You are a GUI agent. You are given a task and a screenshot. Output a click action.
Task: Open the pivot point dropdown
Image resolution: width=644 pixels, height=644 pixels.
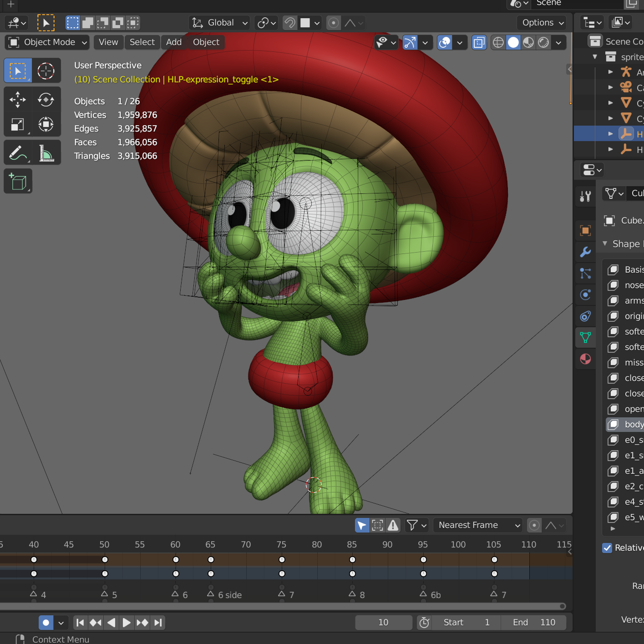[266, 23]
